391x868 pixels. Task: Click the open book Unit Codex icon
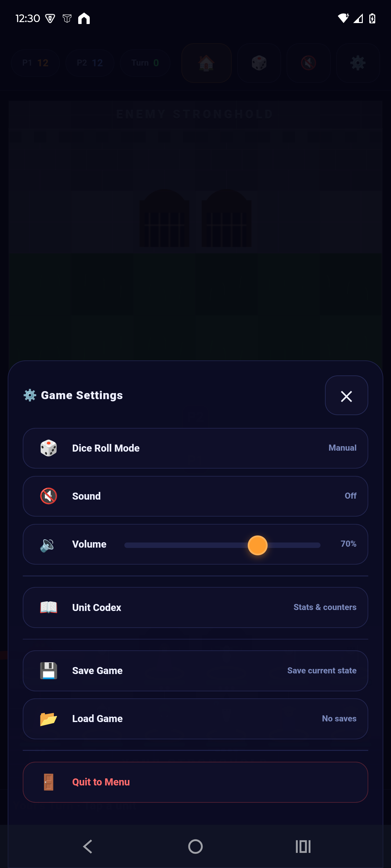coord(49,607)
